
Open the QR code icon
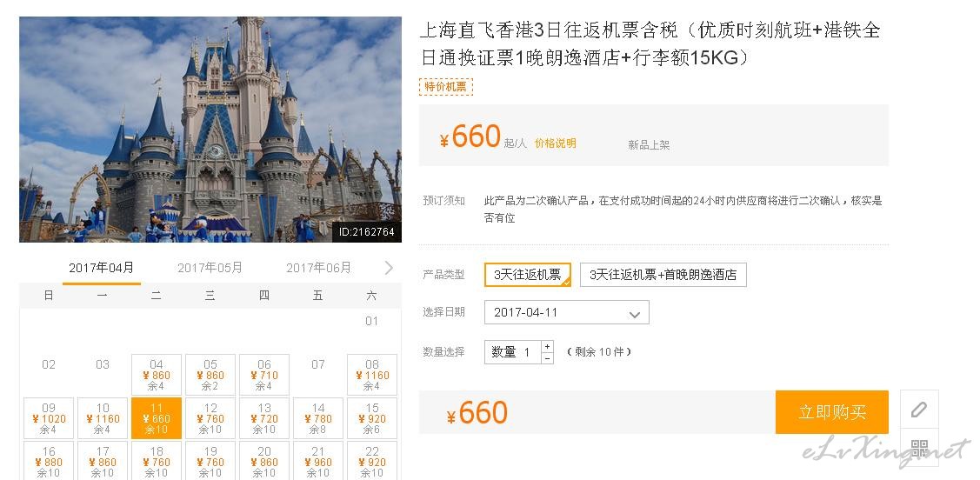tap(919, 448)
